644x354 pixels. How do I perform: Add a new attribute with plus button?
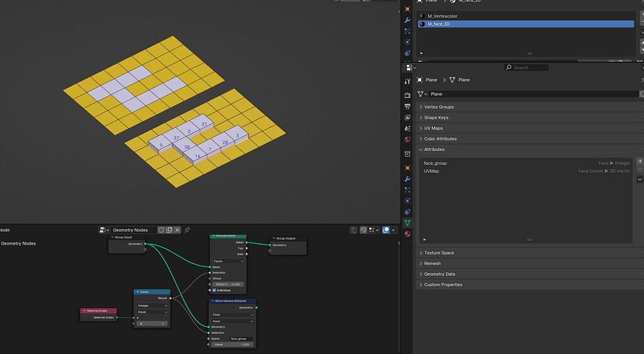pos(640,161)
